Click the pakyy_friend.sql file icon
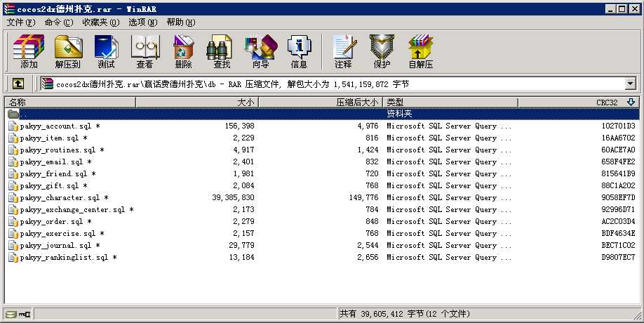Image resolution: width=644 pixels, height=323 pixels. [13, 173]
